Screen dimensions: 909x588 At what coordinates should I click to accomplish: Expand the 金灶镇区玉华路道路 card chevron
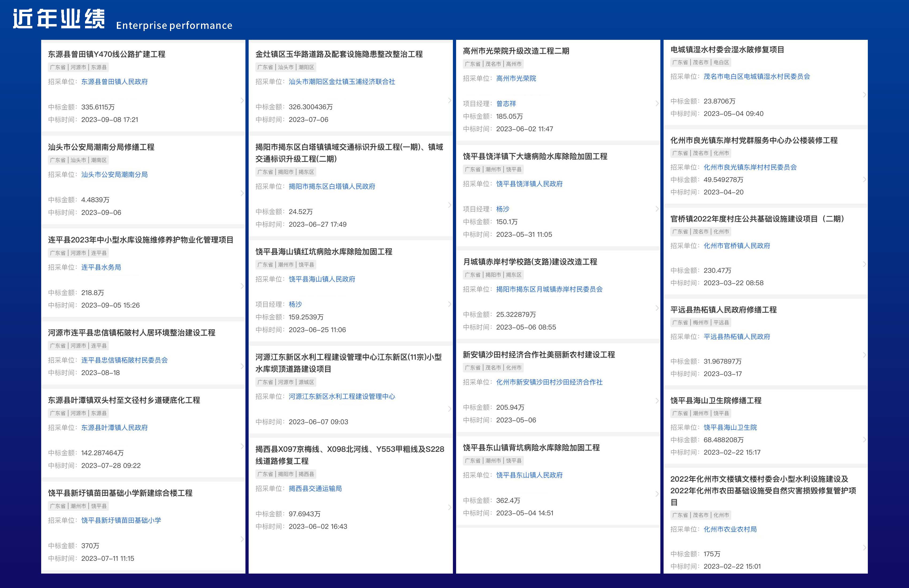[x=449, y=100]
